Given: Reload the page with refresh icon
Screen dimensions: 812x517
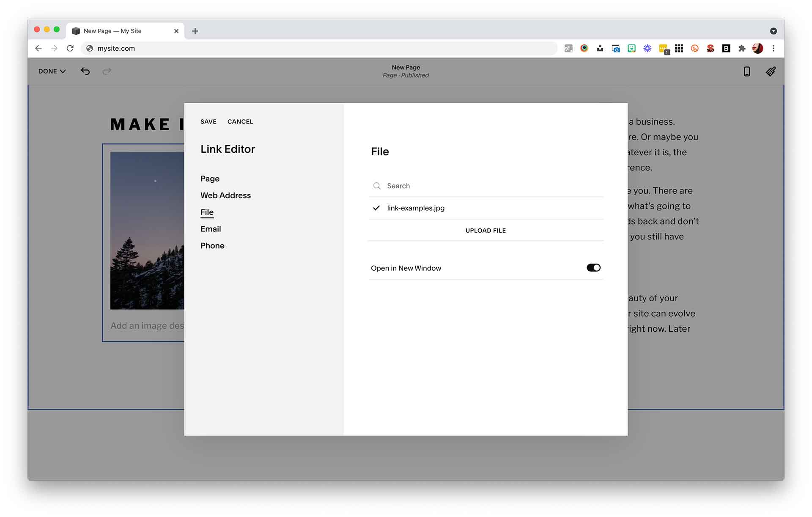Looking at the screenshot, I should 70,48.
